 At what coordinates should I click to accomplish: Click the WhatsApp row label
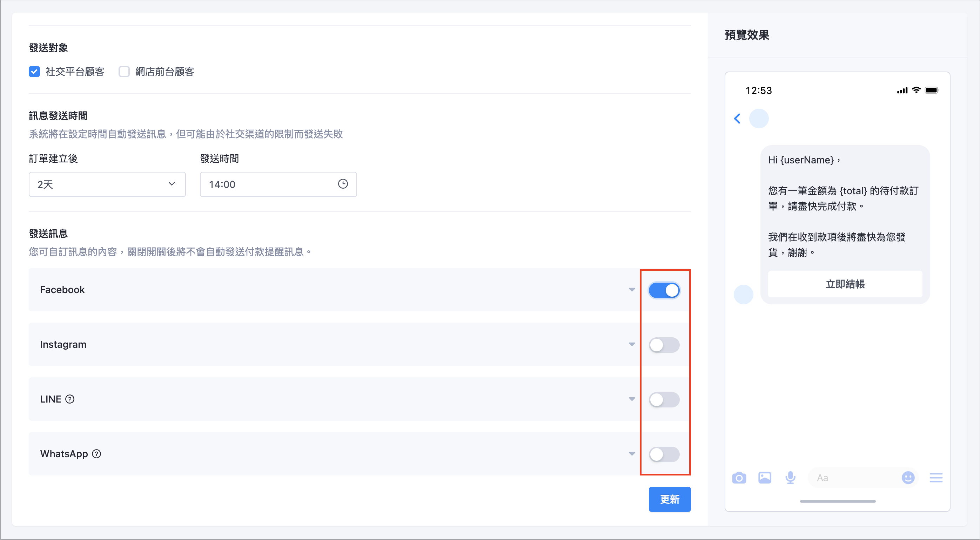click(x=64, y=454)
